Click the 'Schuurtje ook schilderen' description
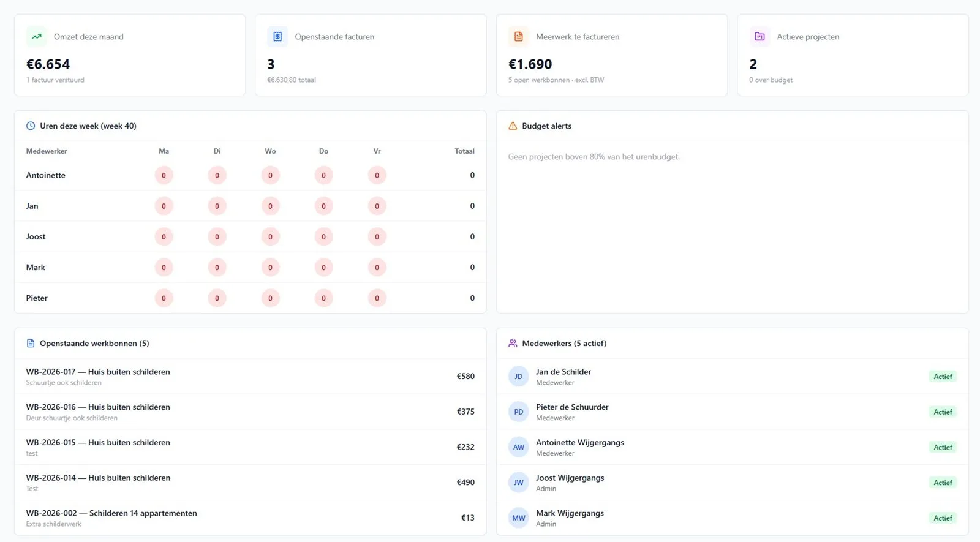The height and width of the screenshot is (542, 980). coord(64,383)
